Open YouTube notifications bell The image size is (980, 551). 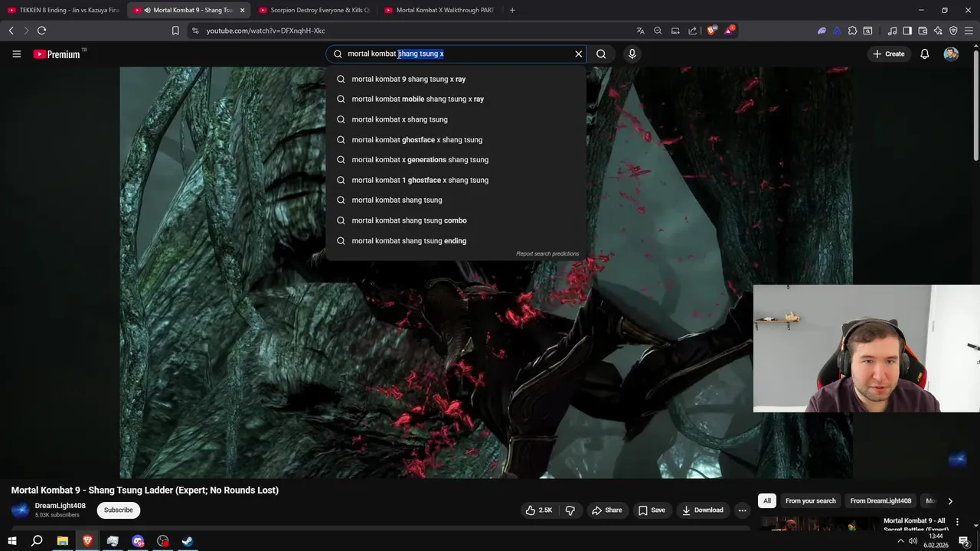tap(925, 54)
